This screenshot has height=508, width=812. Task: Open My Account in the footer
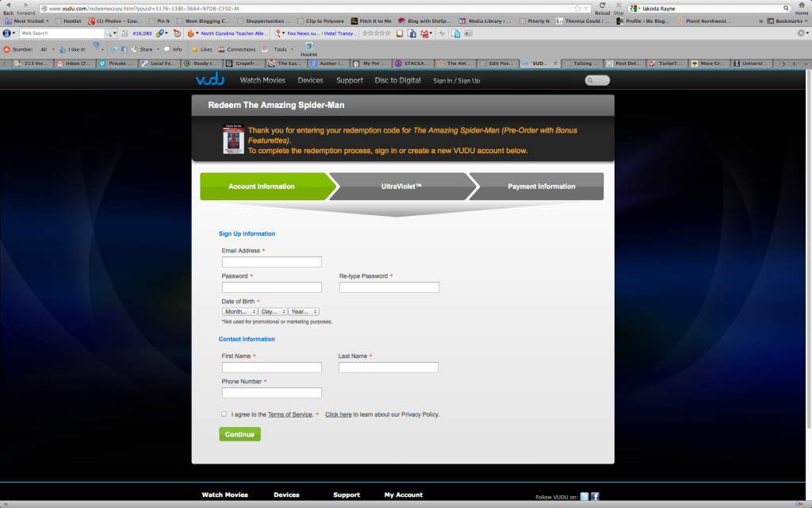click(x=404, y=495)
